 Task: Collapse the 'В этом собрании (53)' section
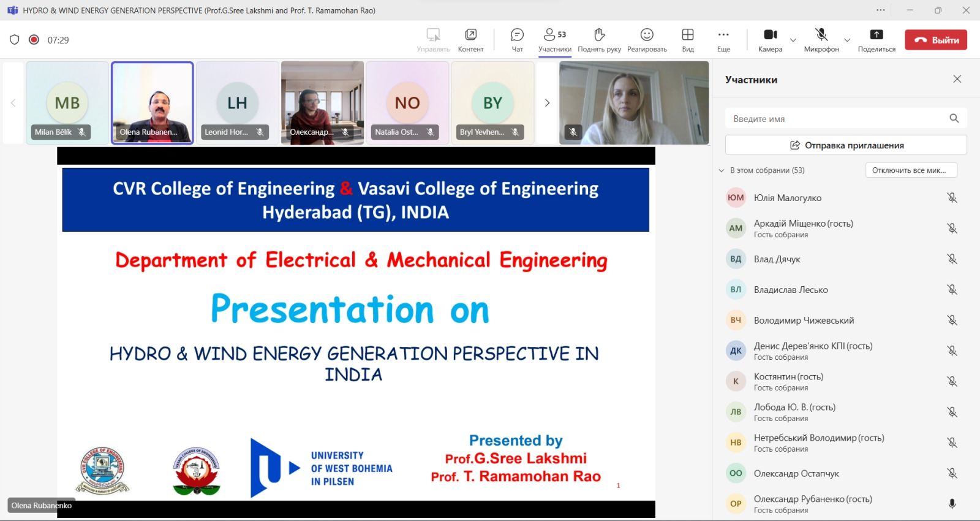[722, 170]
